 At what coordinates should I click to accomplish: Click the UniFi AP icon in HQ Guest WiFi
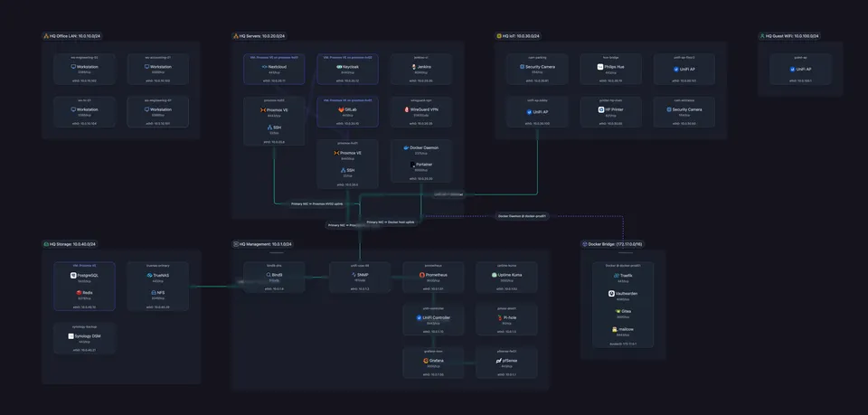(793, 69)
